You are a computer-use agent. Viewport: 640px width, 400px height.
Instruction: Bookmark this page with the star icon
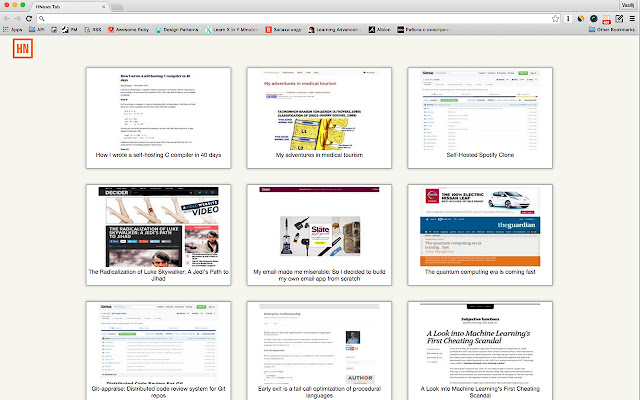[x=555, y=18]
